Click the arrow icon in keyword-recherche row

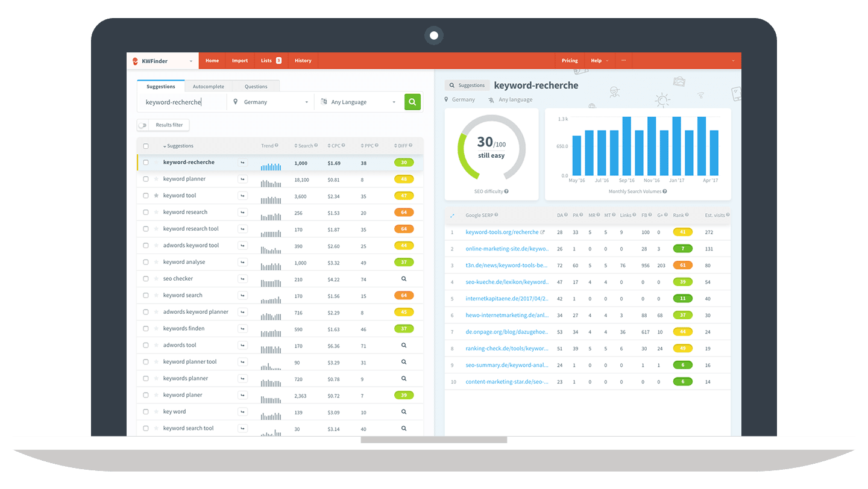tap(242, 163)
